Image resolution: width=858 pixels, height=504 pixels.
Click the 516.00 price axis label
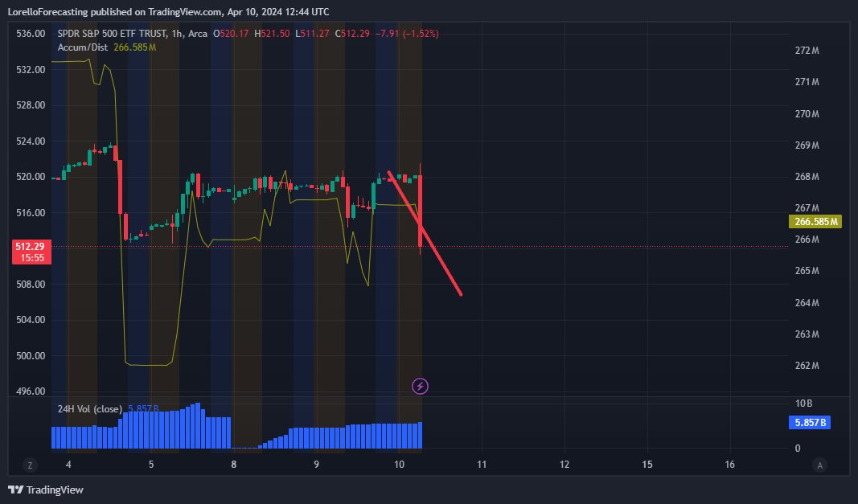point(31,213)
